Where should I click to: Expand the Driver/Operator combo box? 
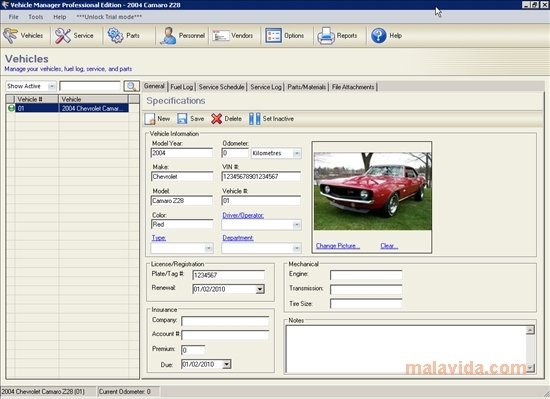[x=297, y=225]
